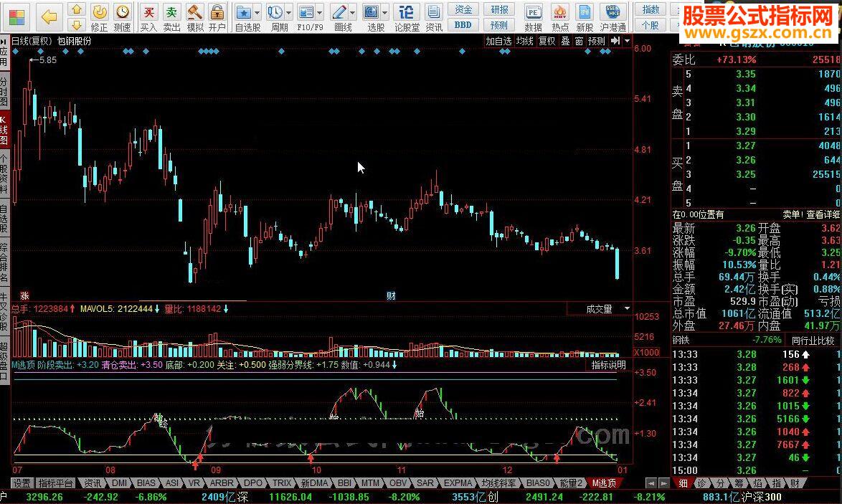Open the 指标平台 indicator platform button
The height and width of the screenshot is (504, 842).
(x=55, y=483)
